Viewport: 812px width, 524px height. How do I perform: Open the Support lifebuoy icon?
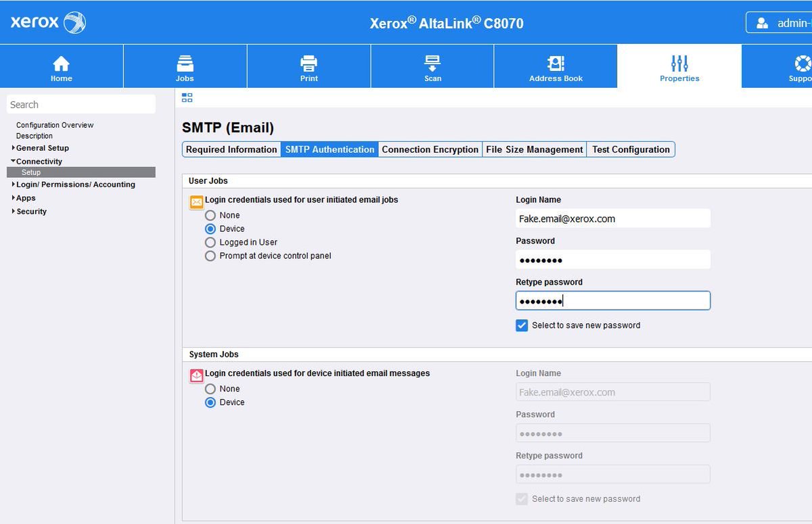[803, 64]
